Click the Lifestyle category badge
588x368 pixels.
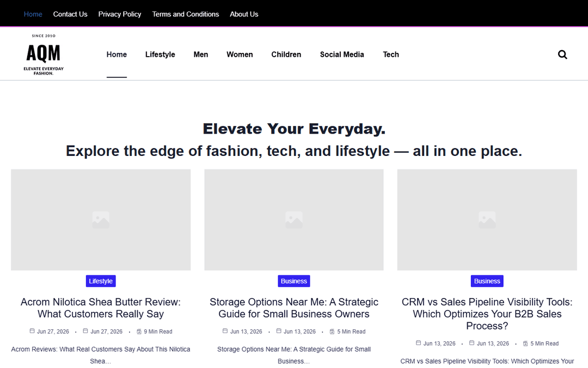101,281
